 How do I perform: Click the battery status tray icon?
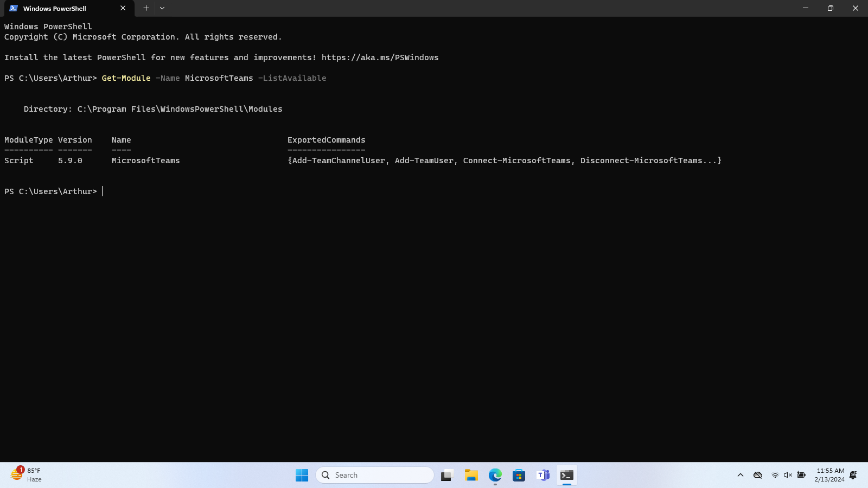coord(801,475)
